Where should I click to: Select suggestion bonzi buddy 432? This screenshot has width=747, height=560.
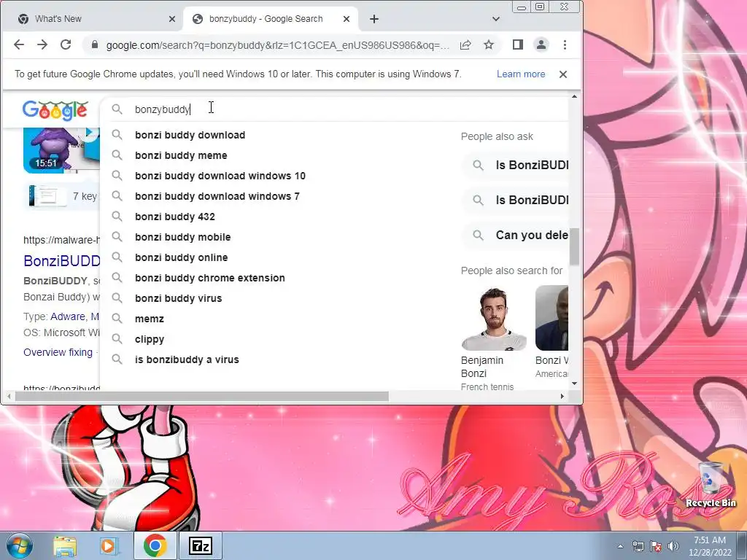point(175,217)
